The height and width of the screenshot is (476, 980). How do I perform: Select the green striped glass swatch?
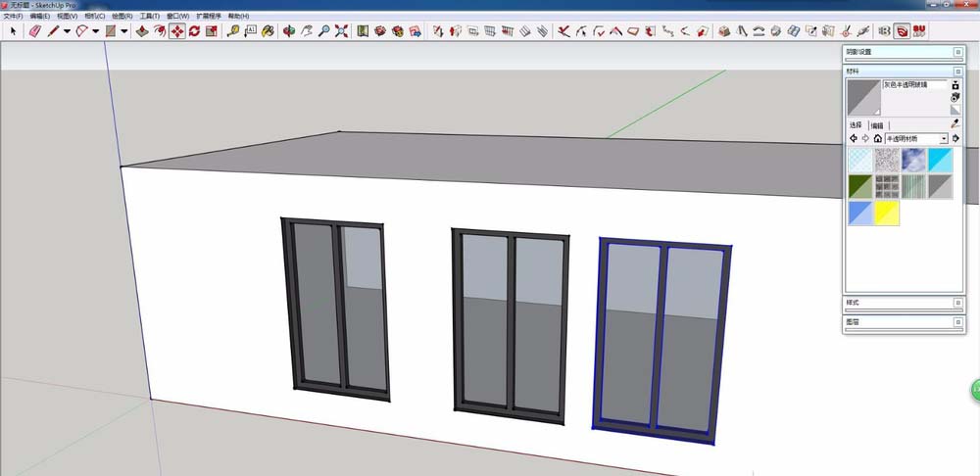point(913,187)
